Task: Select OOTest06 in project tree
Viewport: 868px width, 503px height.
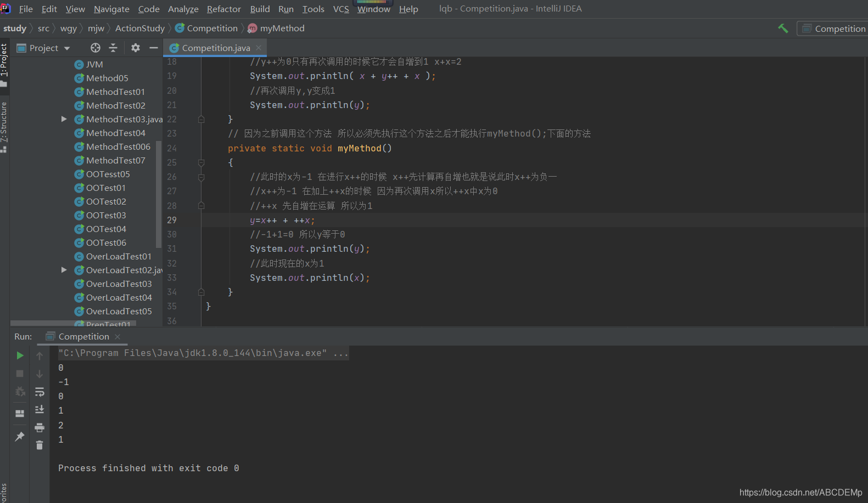Action: tap(106, 242)
